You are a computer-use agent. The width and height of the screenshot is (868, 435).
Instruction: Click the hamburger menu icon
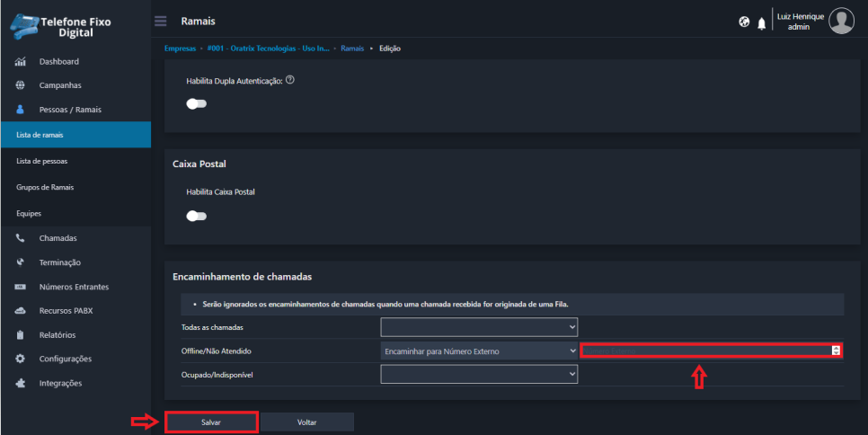161,21
